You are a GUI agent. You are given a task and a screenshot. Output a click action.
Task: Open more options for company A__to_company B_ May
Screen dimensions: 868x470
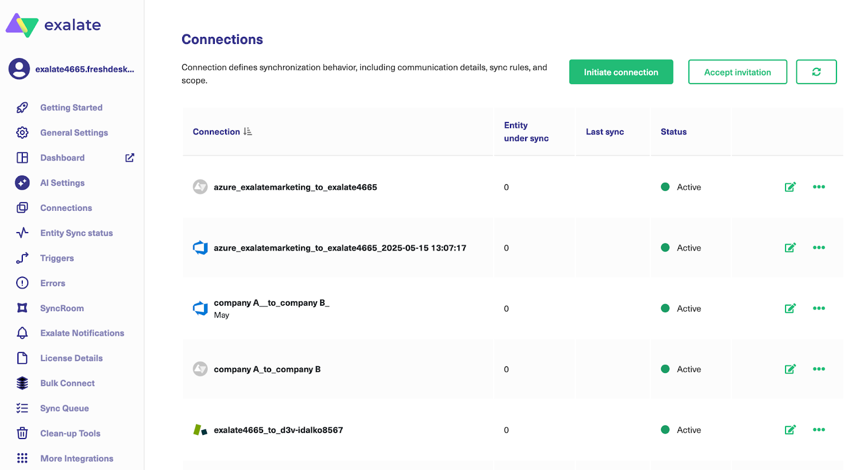(819, 308)
